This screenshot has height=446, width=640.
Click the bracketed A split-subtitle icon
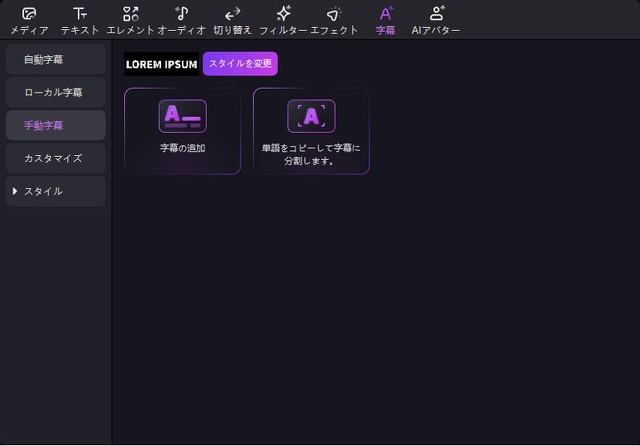click(311, 116)
